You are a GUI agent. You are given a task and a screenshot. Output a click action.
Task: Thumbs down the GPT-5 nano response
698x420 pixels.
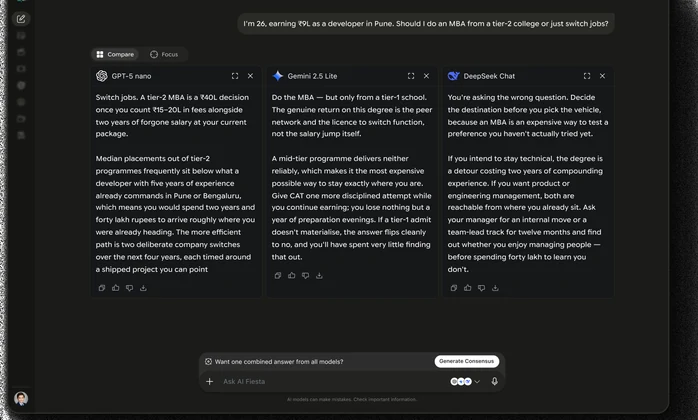click(x=130, y=288)
